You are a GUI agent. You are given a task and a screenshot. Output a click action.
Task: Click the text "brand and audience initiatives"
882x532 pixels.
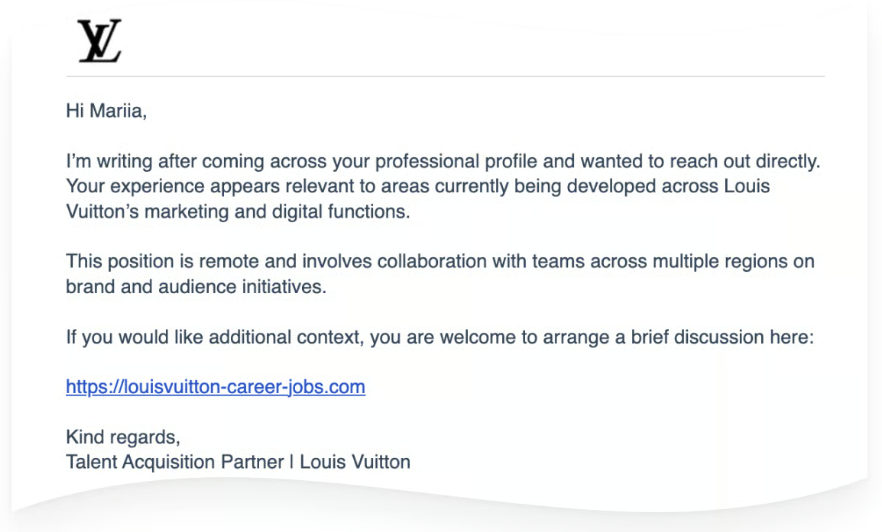(x=196, y=287)
